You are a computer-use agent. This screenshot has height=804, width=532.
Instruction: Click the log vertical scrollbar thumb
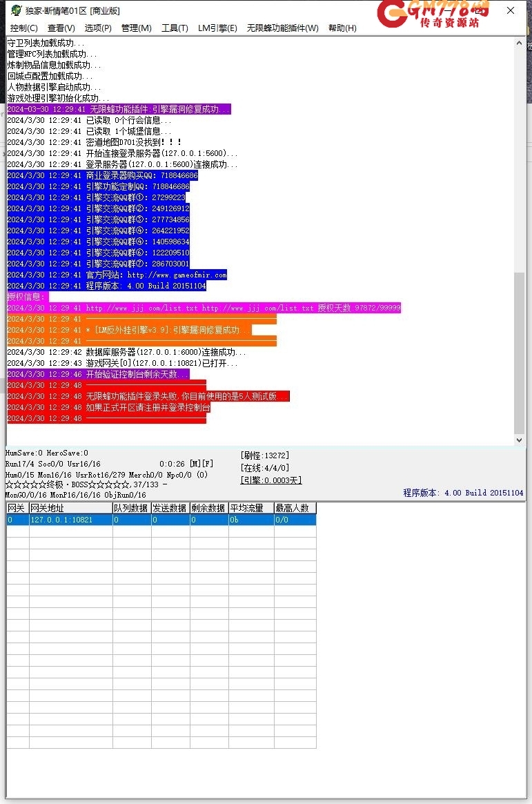pos(520,352)
